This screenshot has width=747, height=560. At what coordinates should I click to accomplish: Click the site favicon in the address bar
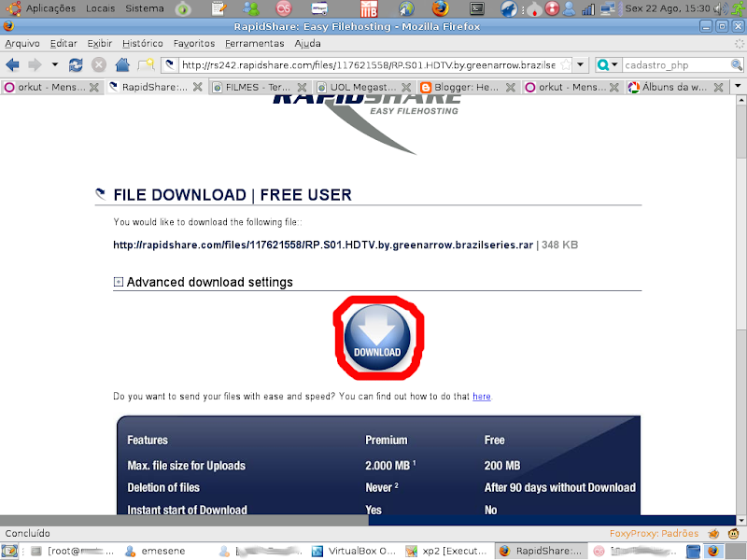coord(170,64)
